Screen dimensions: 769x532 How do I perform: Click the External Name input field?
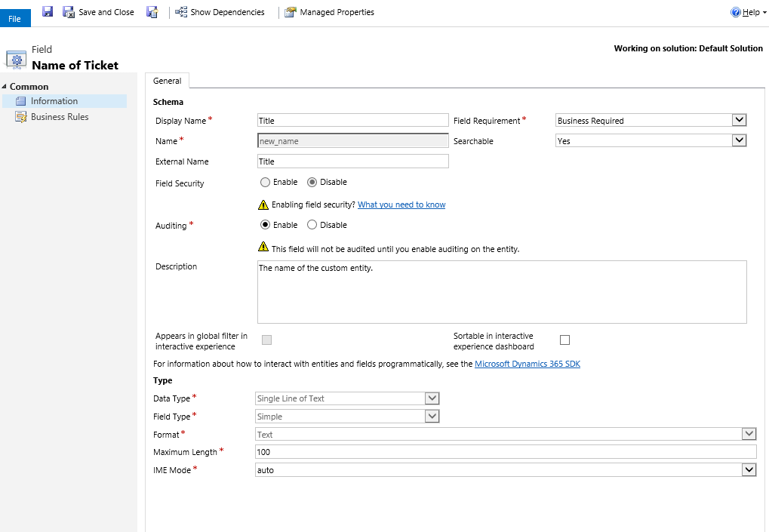[353, 161]
